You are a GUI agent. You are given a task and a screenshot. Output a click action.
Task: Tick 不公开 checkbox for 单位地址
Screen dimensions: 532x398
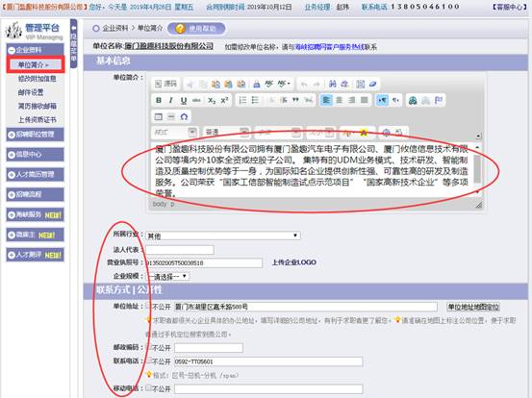click(x=148, y=306)
